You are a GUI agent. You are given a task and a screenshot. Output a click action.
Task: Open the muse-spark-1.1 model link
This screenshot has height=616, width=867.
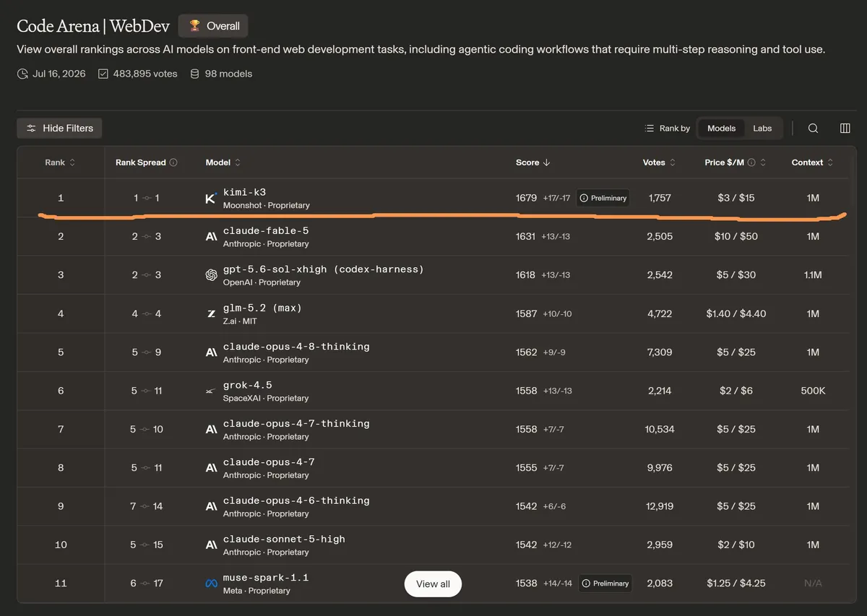coord(266,578)
